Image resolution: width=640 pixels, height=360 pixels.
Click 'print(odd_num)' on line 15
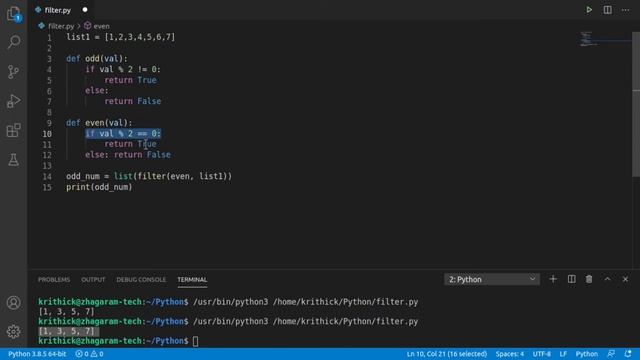99,187
